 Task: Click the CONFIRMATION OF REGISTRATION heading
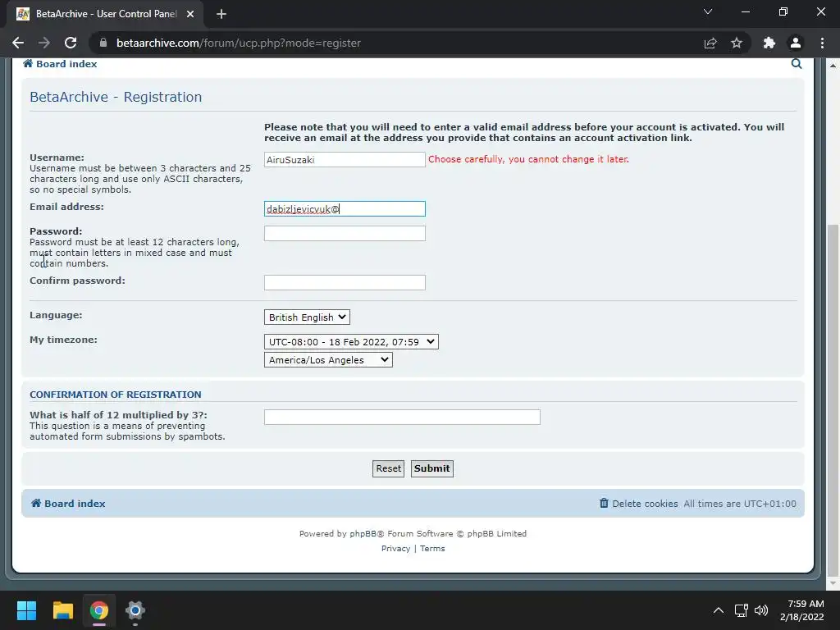[115, 395]
